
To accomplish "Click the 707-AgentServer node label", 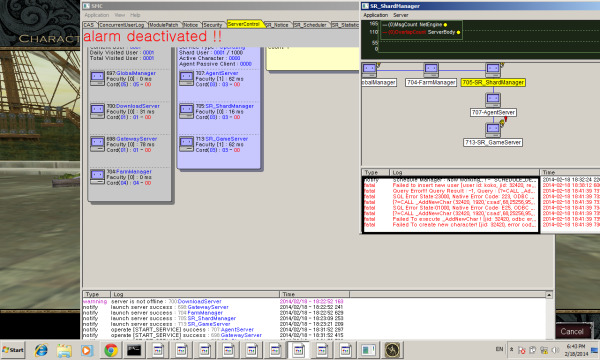I will (x=493, y=112).
